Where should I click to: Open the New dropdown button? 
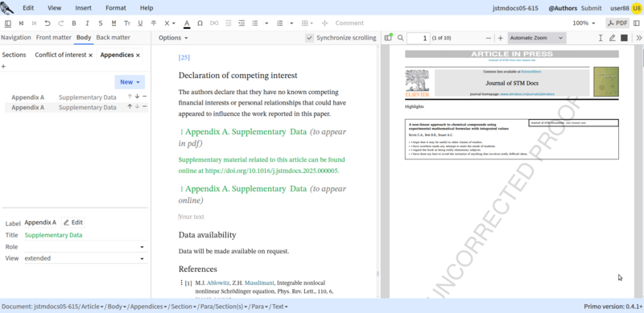(x=130, y=82)
